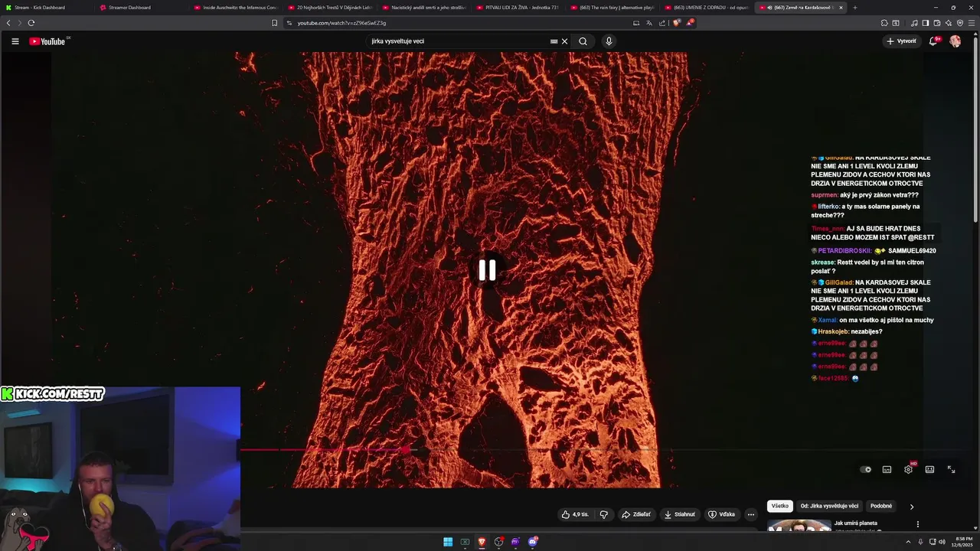This screenshot has width=980, height=551.
Task: Switch the player to theater mode
Action: pos(929,469)
